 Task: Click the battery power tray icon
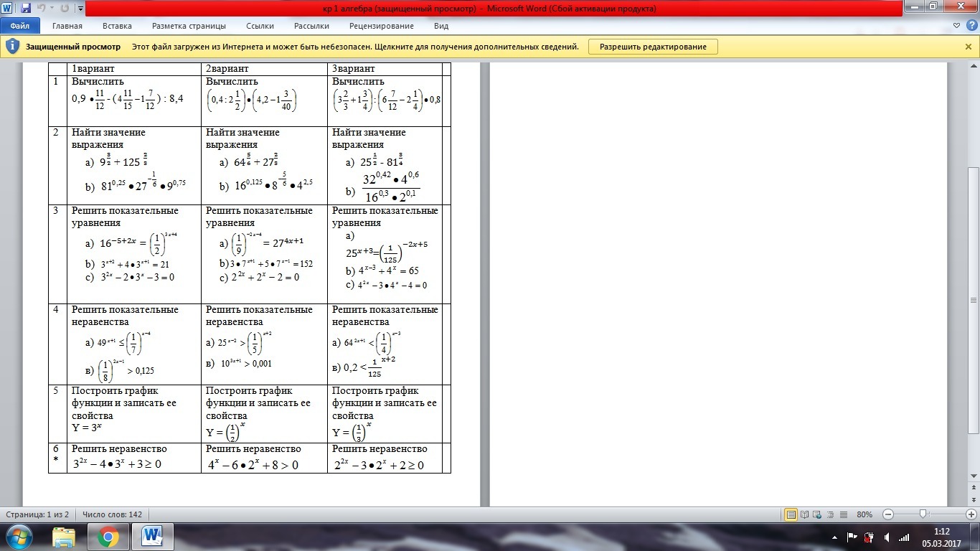(x=869, y=537)
